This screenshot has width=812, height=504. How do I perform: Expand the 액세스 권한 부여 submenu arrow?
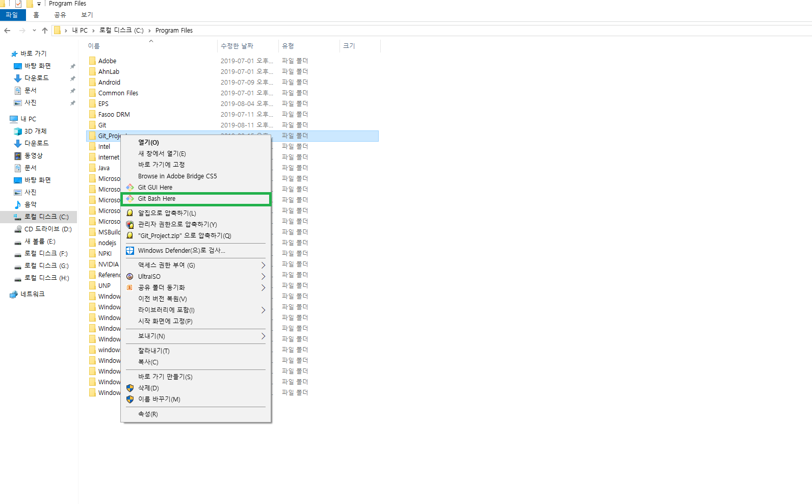263,266
